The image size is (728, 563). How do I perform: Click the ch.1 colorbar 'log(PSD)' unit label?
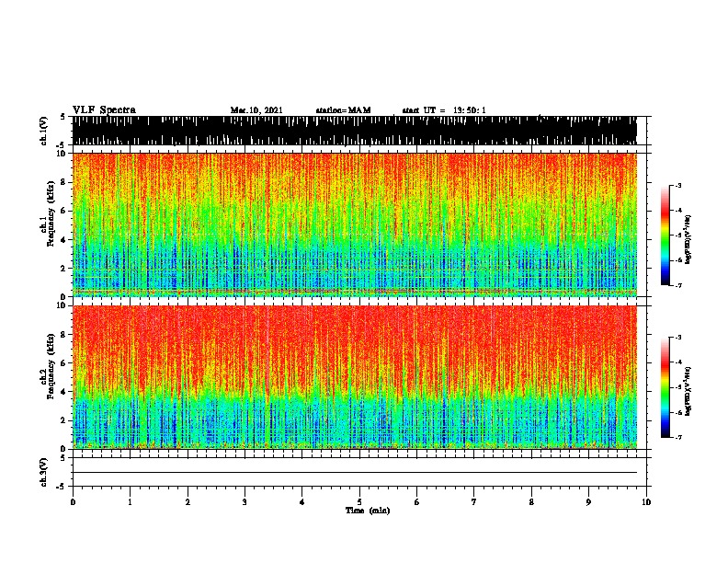click(x=688, y=239)
